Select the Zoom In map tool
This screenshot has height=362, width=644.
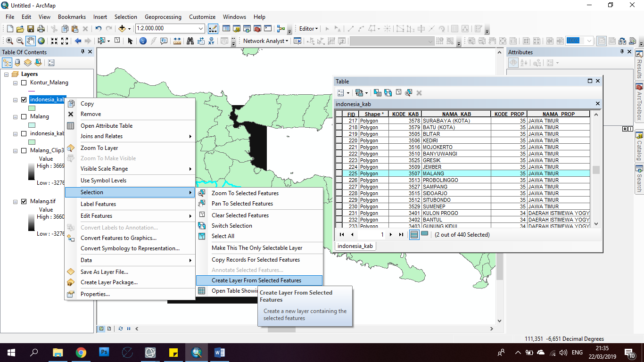pyautogui.click(x=10, y=41)
